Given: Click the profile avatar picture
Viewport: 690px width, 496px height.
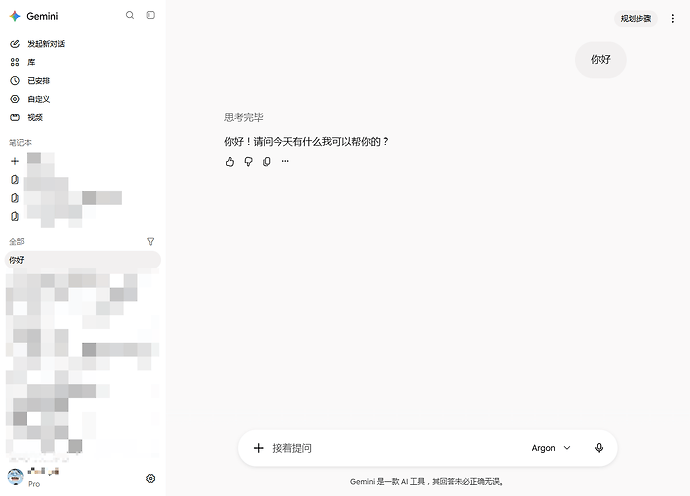Looking at the screenshot, I should 15,477.
